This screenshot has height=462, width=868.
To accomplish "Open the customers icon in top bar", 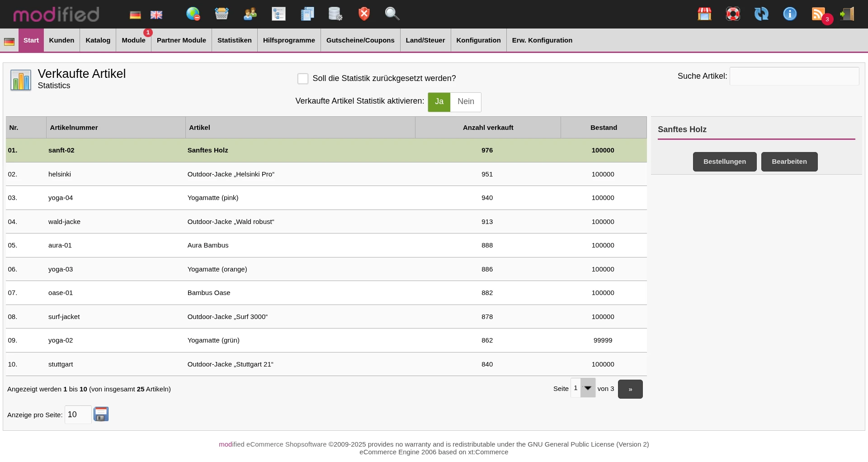I will [250, 14].
